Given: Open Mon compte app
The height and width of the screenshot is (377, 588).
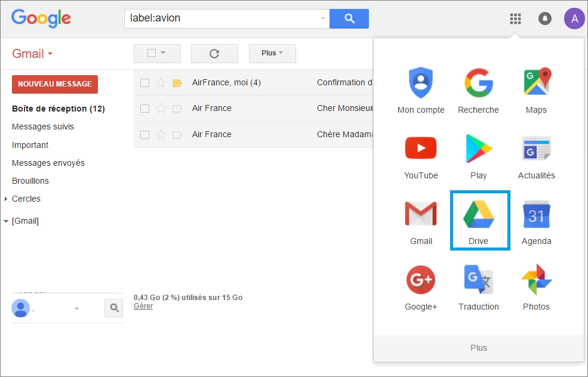Looking at the screenshot, I should (x=421, y=91).
